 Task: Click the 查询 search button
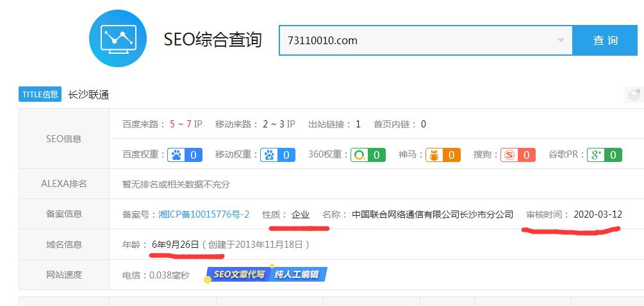[605, 40]
